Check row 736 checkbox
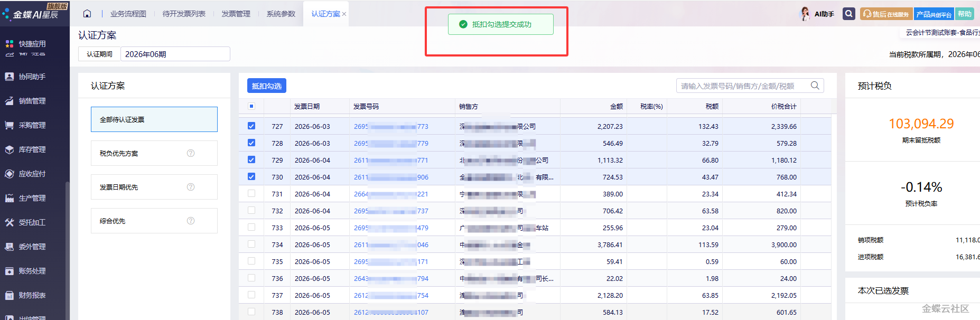 (251, 278)
